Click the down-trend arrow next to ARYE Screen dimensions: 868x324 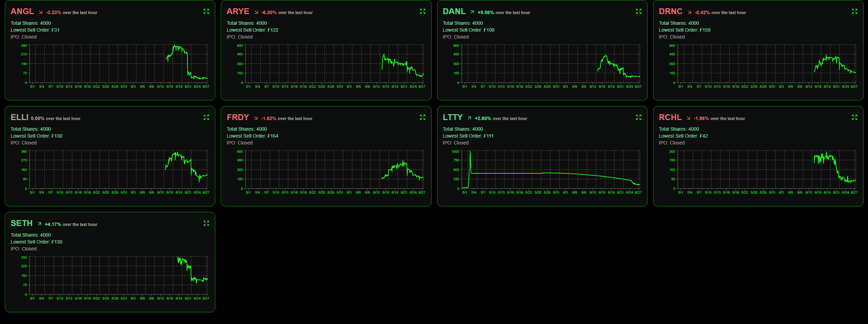256,12
